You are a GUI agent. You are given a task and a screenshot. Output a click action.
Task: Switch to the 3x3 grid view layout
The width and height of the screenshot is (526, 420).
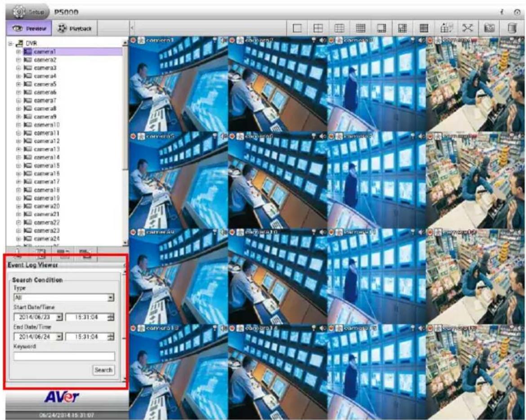pyautogui.click(x=339, y=28)
